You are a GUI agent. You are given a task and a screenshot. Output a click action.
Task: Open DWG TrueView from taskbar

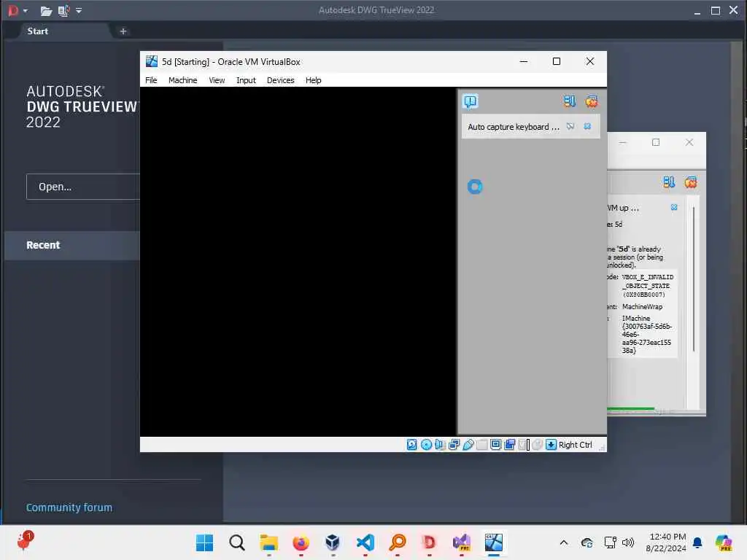pos(429,542)
